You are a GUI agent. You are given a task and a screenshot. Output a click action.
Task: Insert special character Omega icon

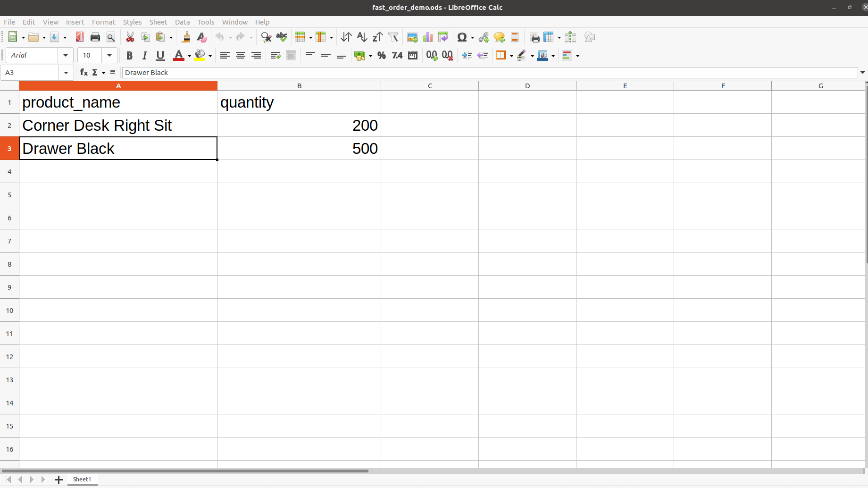pyautogui.click(x=462, y=37)
